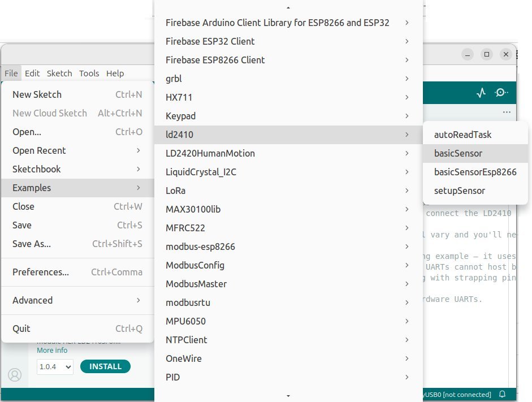Expand modbus-esp8266 examples
The height and width of the screenshot is (402, 532).
[x=288, y=247]
